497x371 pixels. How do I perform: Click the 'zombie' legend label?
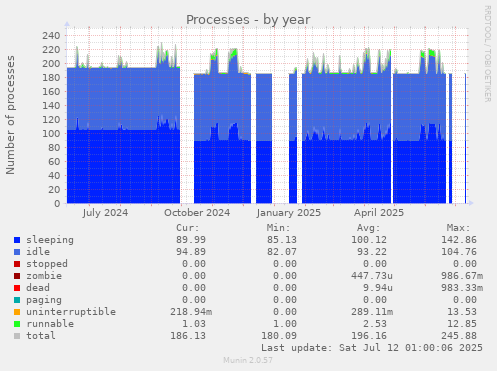(x=44, y=276)
